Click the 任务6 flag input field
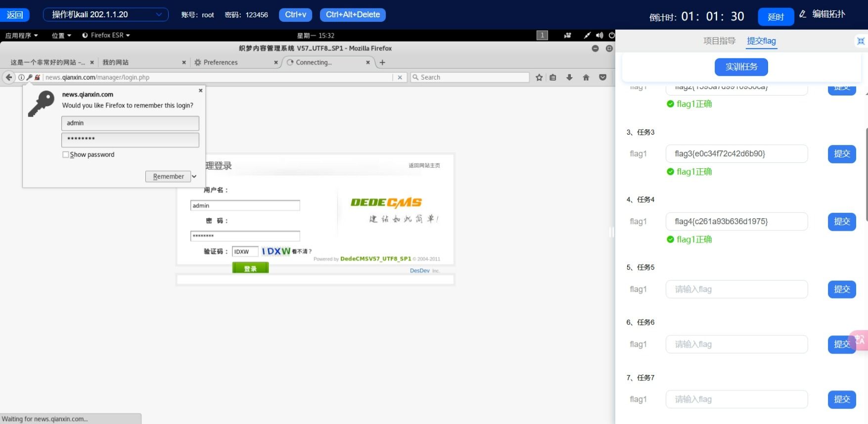The image size is (868, 424). pyautogui.click(x=736, y=344)
